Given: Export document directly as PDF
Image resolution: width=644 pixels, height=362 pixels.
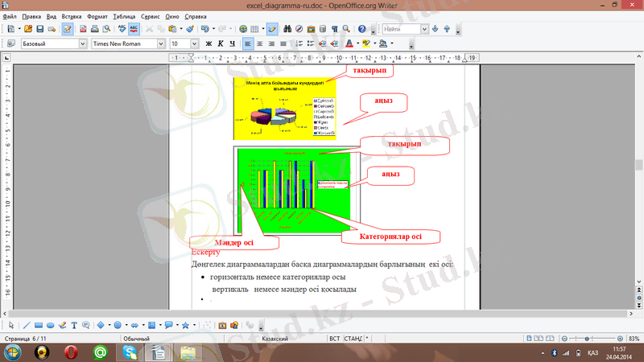Looking at the screenshot, I should click(x=82, y=29).
